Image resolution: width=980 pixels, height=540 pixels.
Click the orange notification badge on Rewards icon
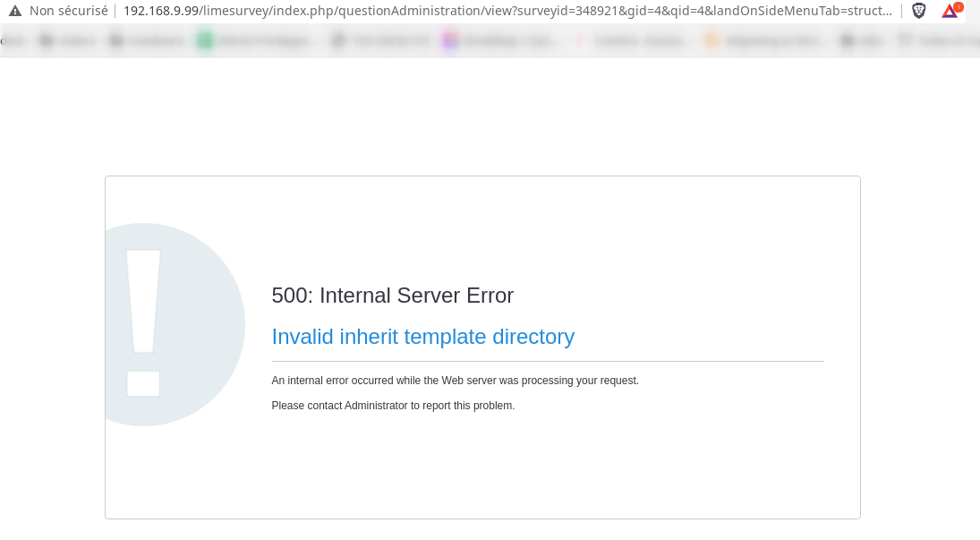pyautogui.click(x=959, y=6)
